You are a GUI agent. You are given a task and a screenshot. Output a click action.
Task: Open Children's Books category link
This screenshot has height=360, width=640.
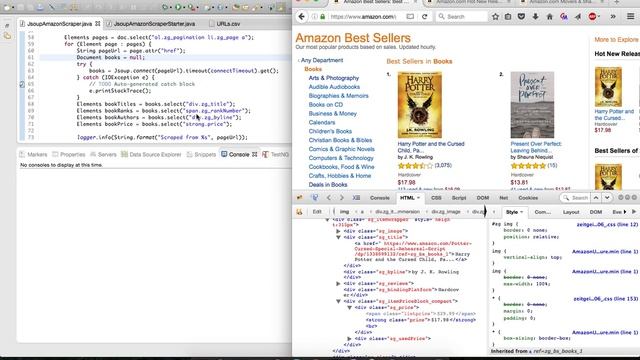[330, 131]
